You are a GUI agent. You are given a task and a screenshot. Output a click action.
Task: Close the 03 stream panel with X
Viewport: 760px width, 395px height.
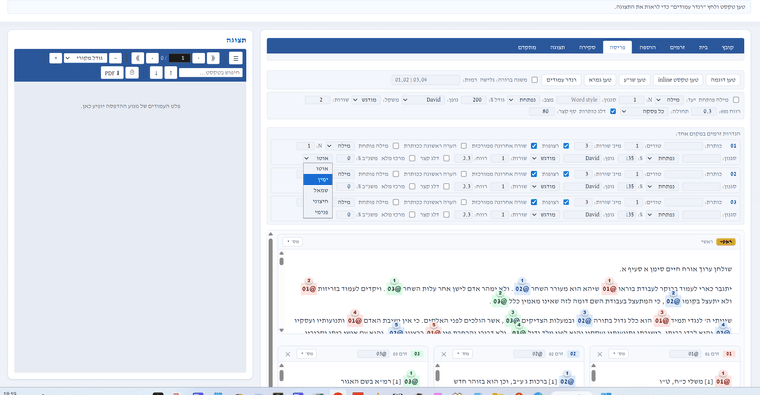click(287, 354)
